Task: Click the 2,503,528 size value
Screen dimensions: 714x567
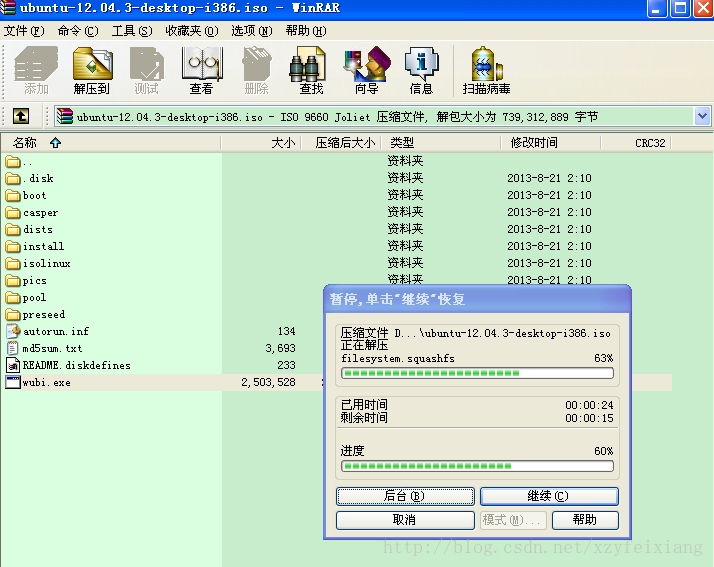Action: point(268,382)
